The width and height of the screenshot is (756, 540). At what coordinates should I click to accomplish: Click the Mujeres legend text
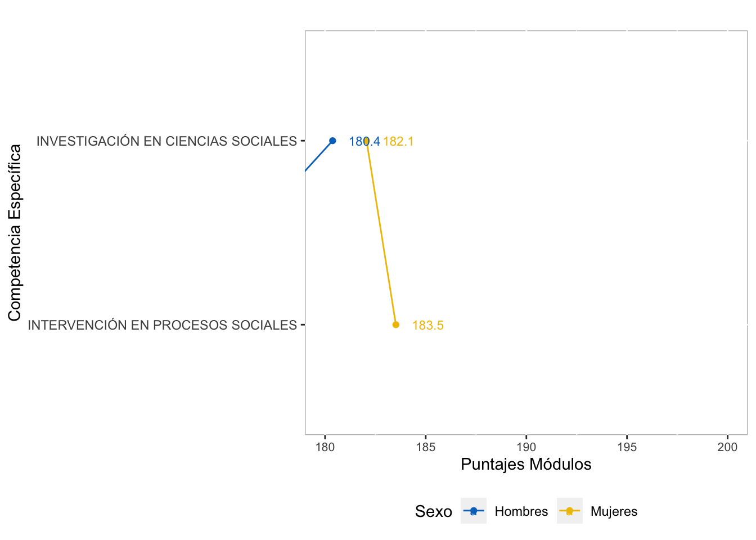coord(614,511)
